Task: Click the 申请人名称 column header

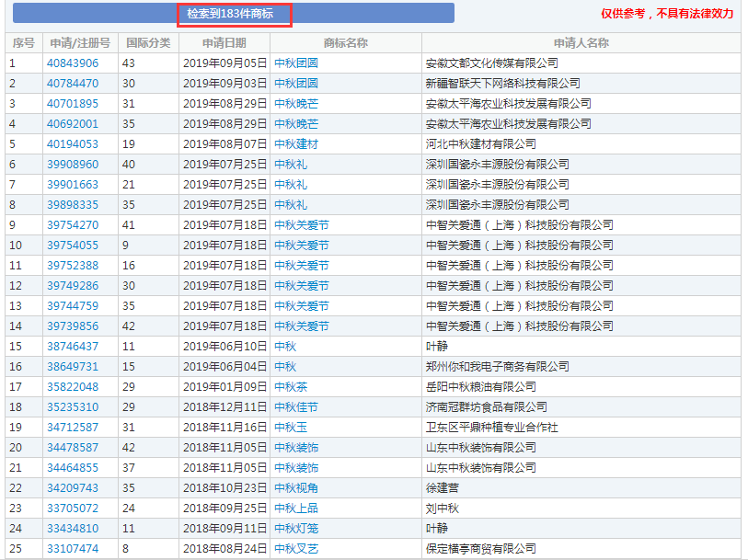Action: pyautogui.click(x=581, y=43)
